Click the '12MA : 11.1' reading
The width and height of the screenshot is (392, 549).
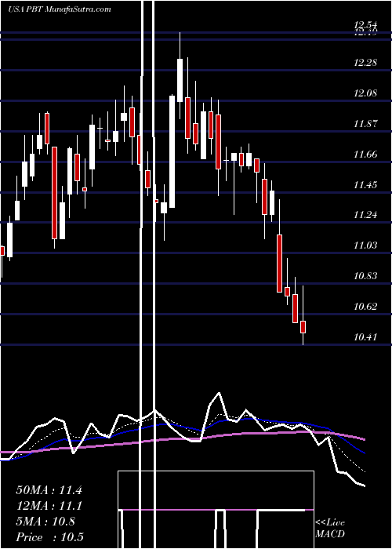pos(49,506)
